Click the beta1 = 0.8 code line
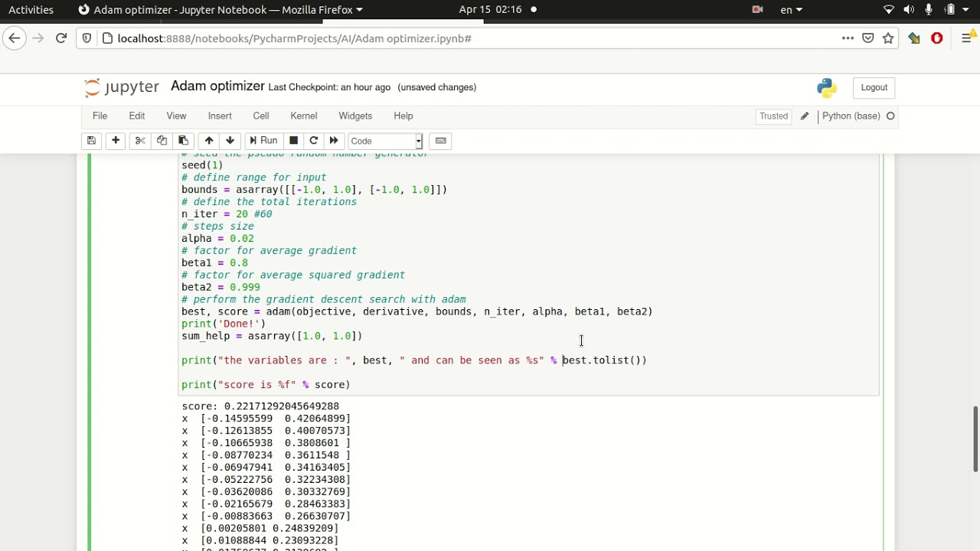 point(214,263)
